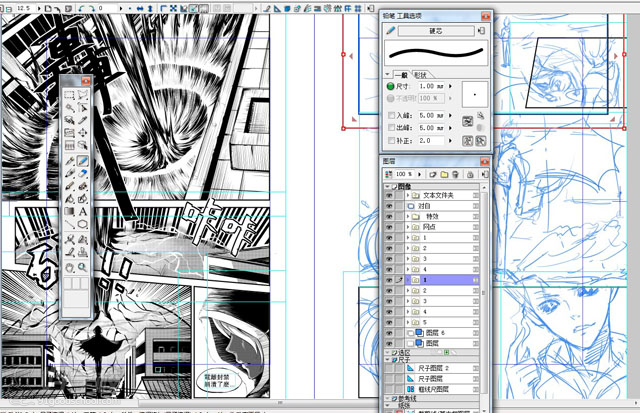Select the rectangular marquee tool
Screen dimensions: 640x413
click(x=68, y=96)
